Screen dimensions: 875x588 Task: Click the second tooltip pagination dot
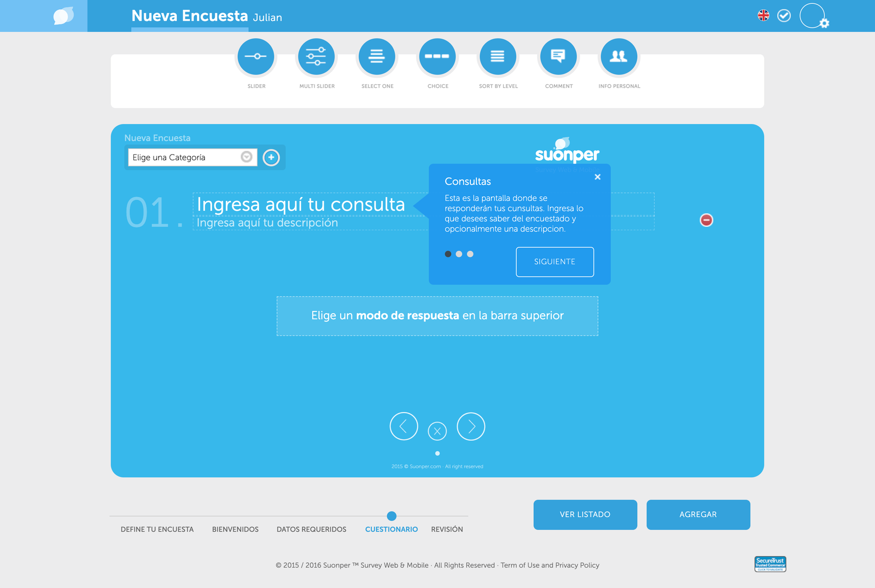[x=459, y=254]
